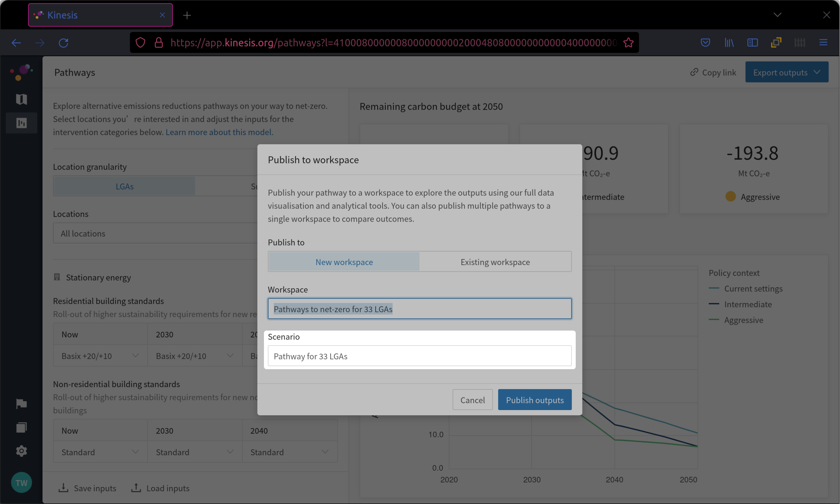
Task: Open settings gear in sidebar
Action: coord(21,451)
